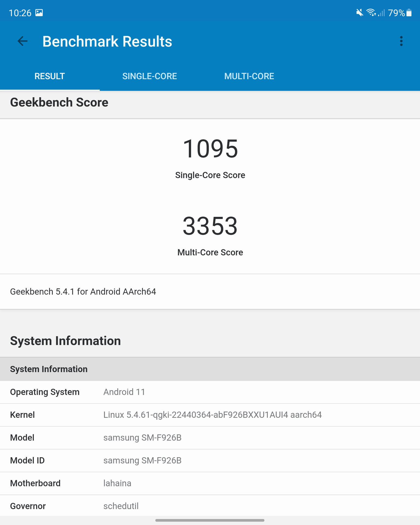The height and width of the screenshot is (525, 420).
Task: Select the Motherboard lahaina row
Action: click(210, 483)
